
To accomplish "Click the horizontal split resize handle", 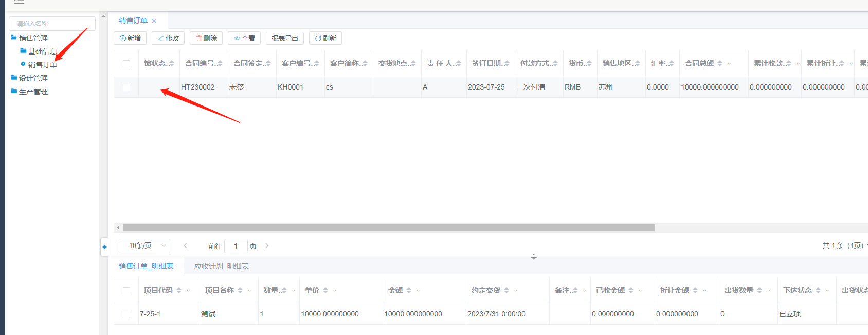I will pyautogui.click(x=533, y=256).
